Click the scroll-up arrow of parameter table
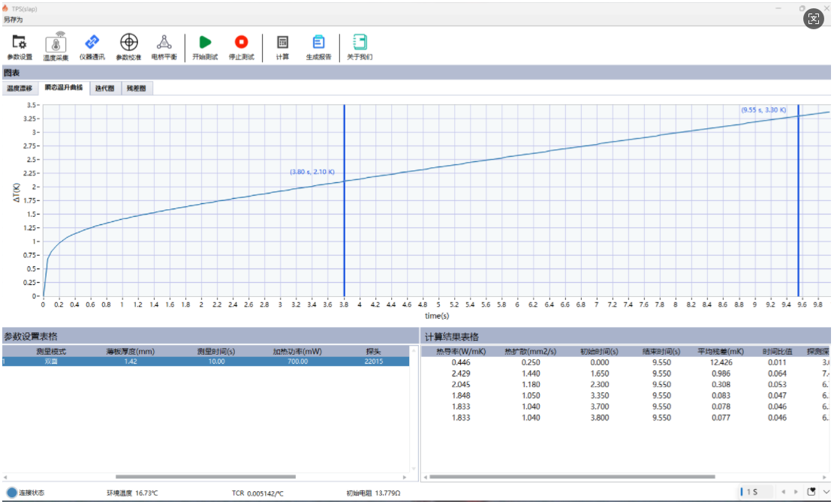Image resolution: width=834 pixels, height=504 pixels. click(413, 349)
